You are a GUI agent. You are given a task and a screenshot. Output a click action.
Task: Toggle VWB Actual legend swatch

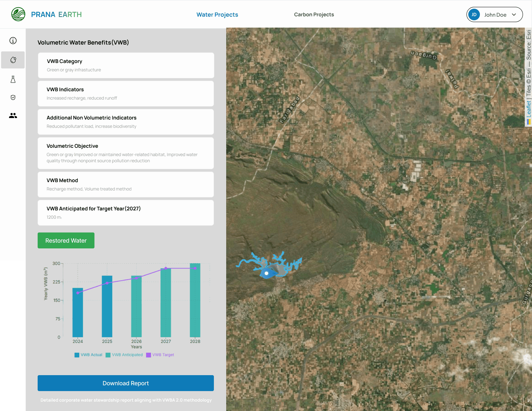[x=77, y=355]
